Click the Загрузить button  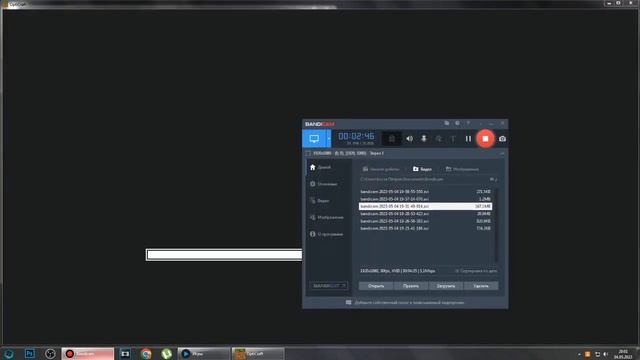click(x=446, y=286)
